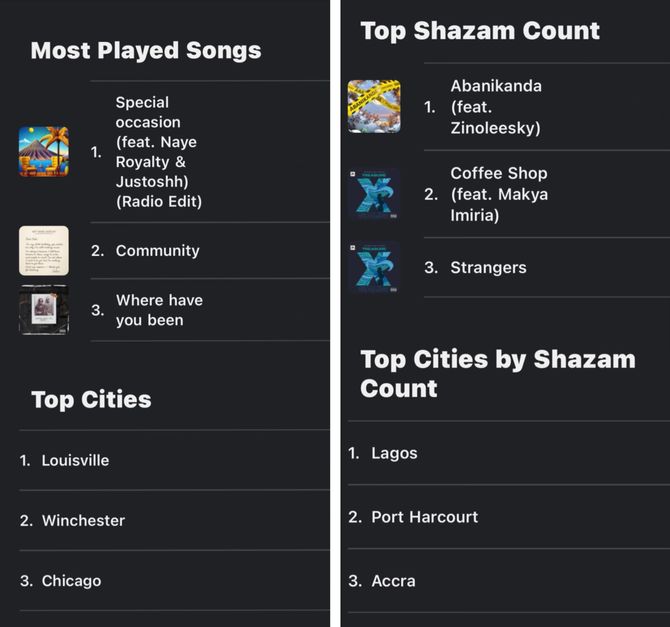This screenshot has height=627, width=670.
Task: Open the Where have you been cover
Action: pos(44,310)
